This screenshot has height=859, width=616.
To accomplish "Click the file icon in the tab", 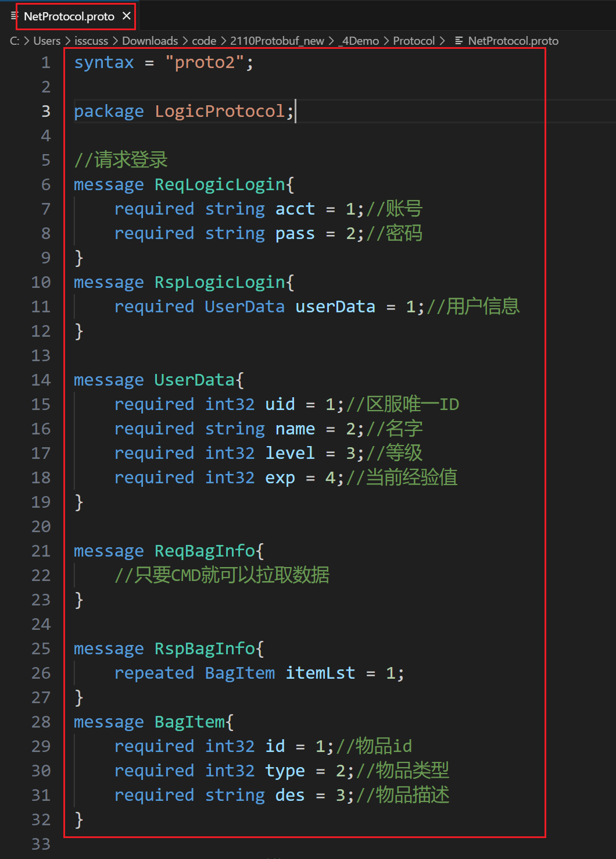I will click(15, 16).
